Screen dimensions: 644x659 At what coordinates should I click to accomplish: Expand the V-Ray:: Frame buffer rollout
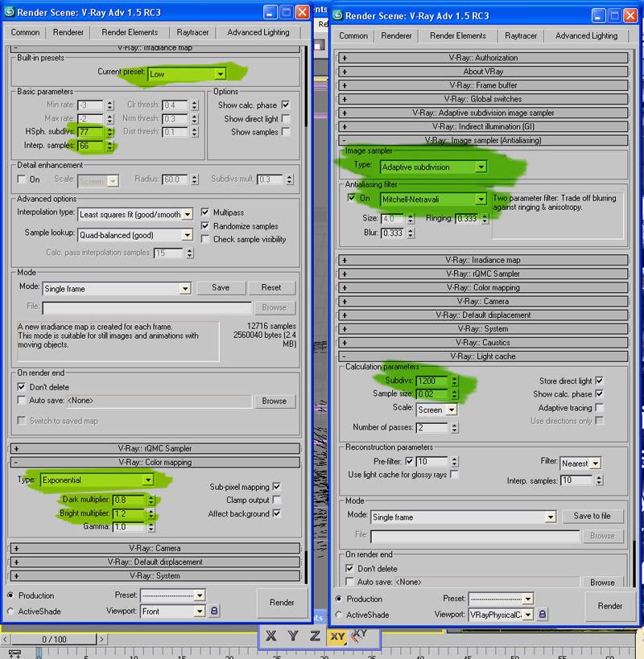pyautogui.click(x=484, y=85)
